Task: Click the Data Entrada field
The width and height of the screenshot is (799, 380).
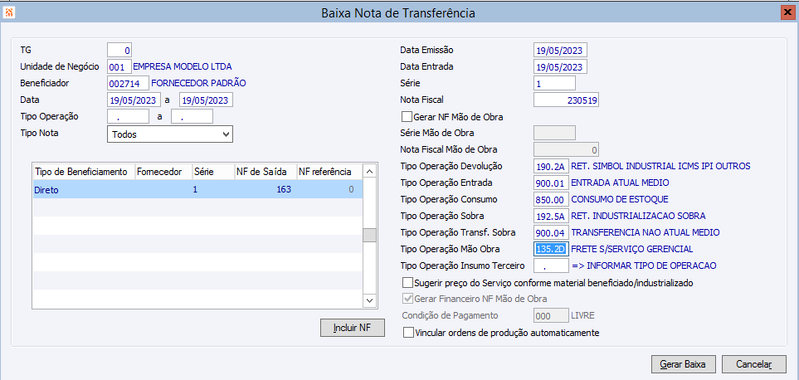Action: point(561,66)
